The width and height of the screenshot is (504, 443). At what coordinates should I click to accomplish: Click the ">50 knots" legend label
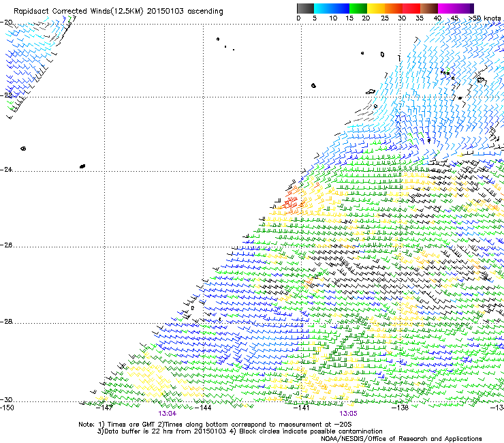(484, 18)
